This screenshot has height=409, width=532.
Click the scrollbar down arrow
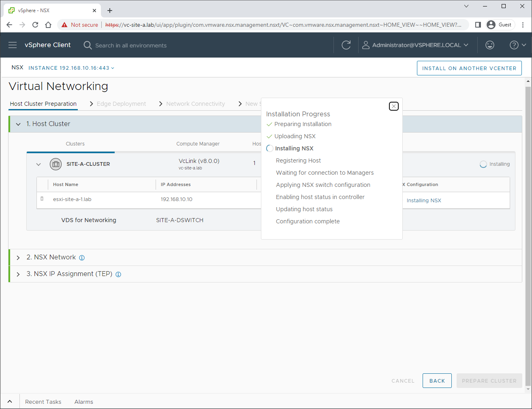528,390
